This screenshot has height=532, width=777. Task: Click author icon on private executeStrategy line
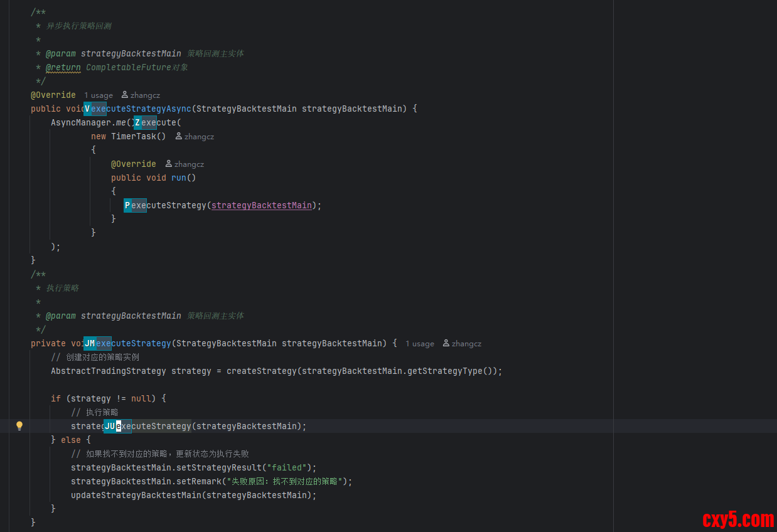pos(446,344)
